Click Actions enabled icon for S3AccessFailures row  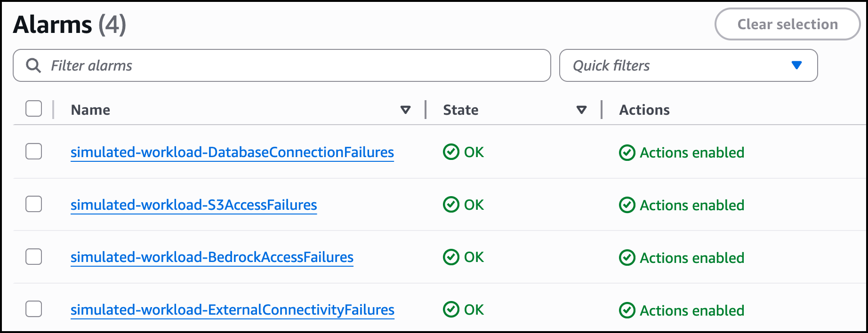[627, 205]
